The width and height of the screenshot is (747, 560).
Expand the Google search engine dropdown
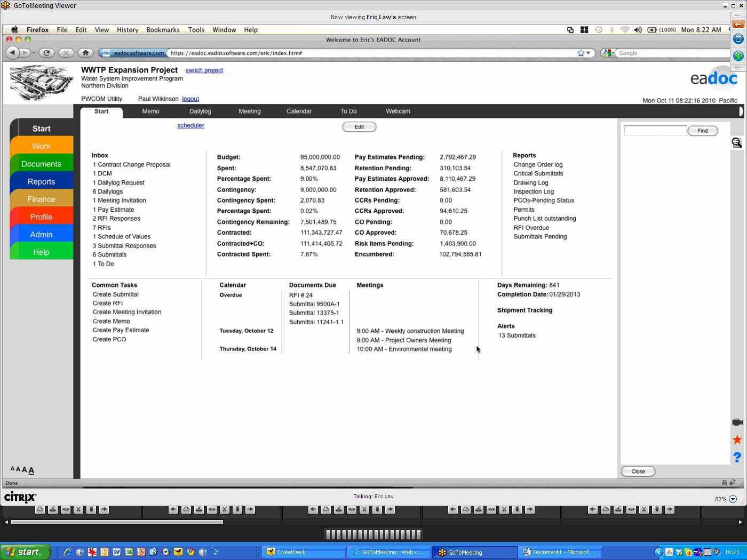608,53
